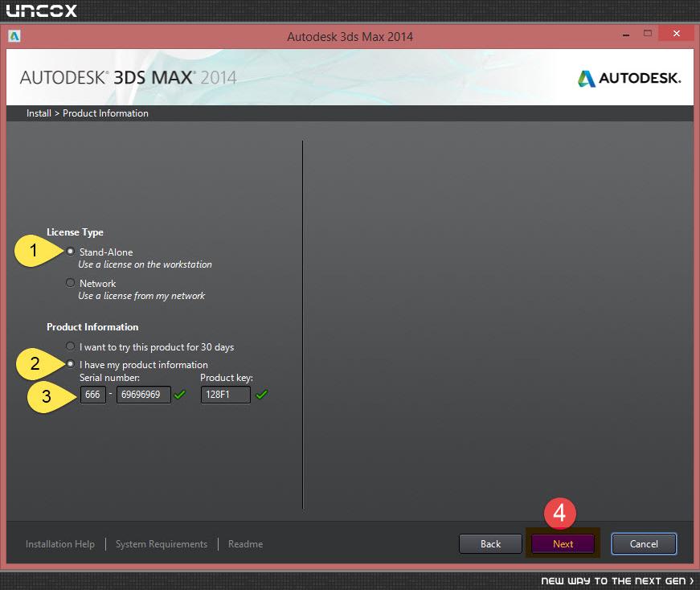Image resolution: width=700 pixels, height=590 pixels.
Task: Click 'Use a license from my network' text
Action: [x=141, y=296]
